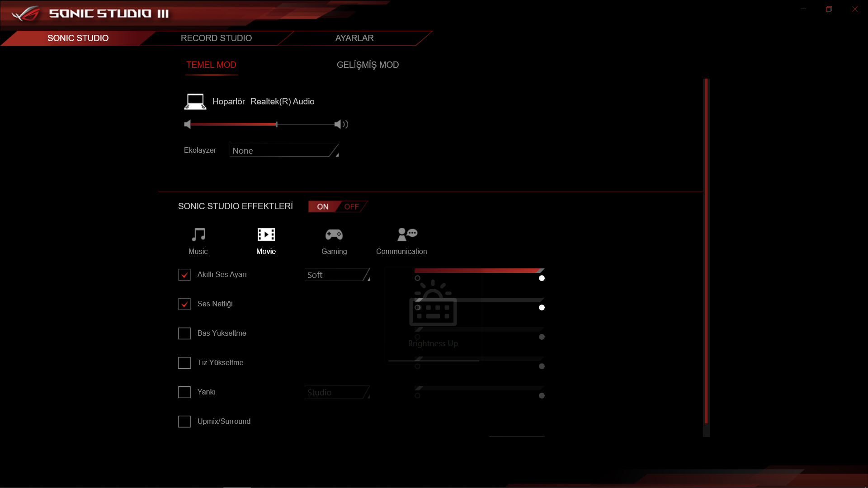Uncheck Akıllı Ses Ayarı checkbox

click(x=184, y=275)
